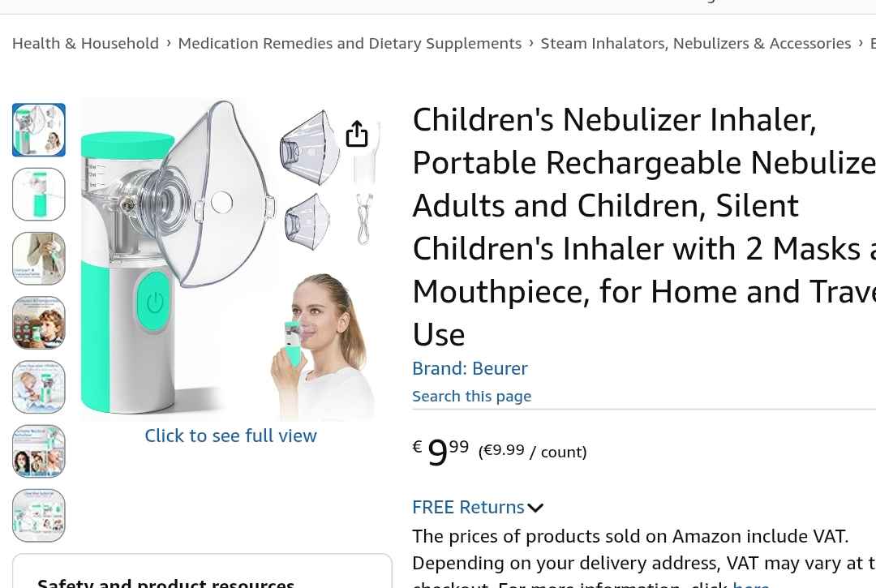Screen dimensions: 876x588
Task: Select the first product thumbnail with mask
Action: (x=39, y=130)
